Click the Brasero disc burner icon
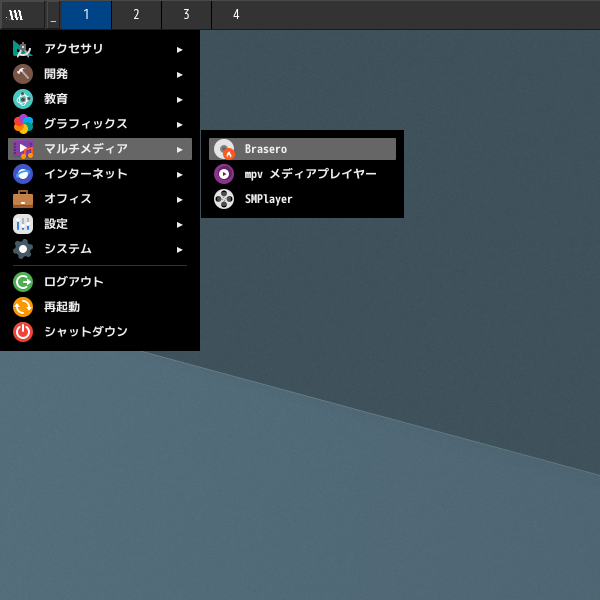The image size is (600, 600). 224,149
